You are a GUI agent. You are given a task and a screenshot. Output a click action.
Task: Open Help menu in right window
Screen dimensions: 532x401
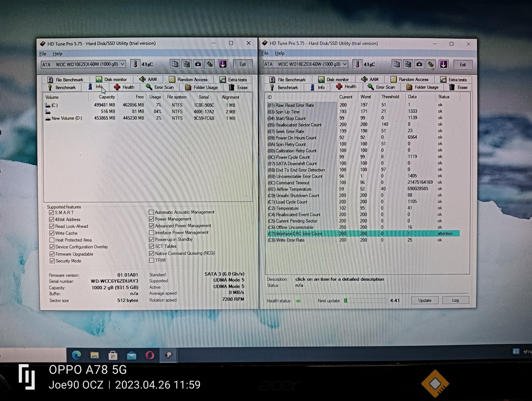click(x=280, y=53)
